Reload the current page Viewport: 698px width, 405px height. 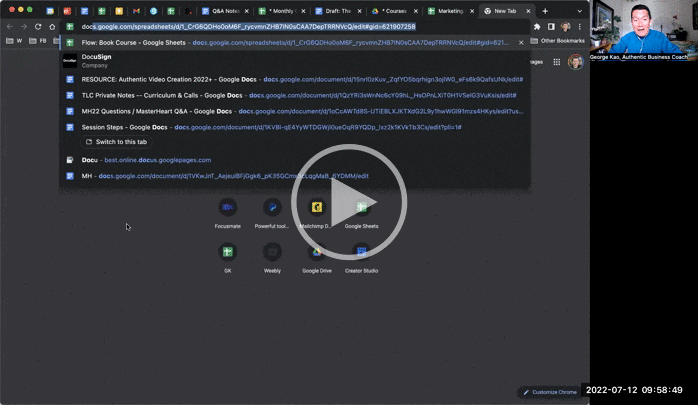[x=38, y=27]
